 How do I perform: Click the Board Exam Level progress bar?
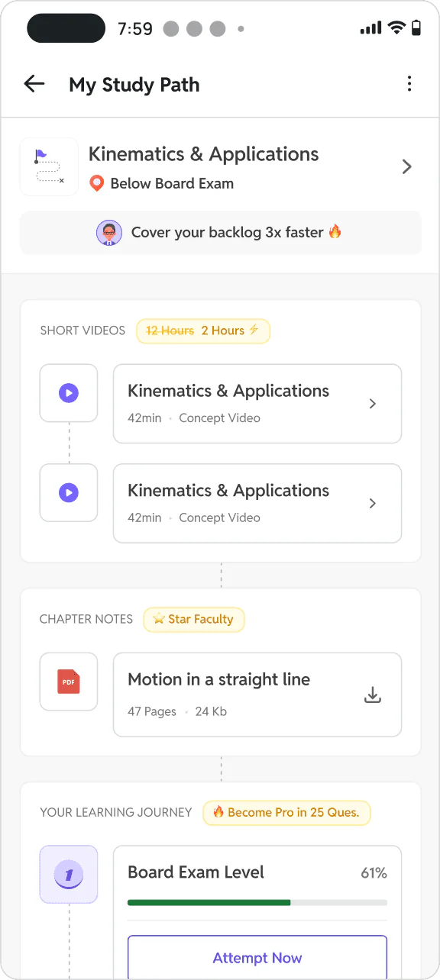[257, 902]
